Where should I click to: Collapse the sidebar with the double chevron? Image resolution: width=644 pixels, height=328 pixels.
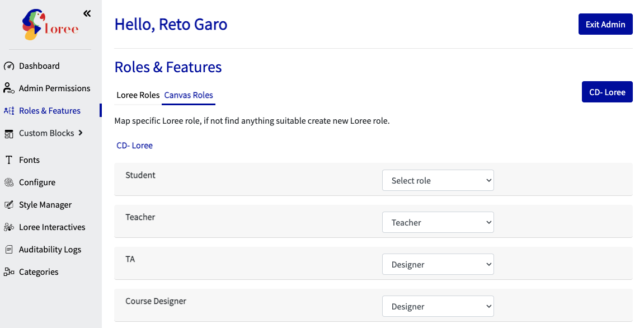(87, 12)
